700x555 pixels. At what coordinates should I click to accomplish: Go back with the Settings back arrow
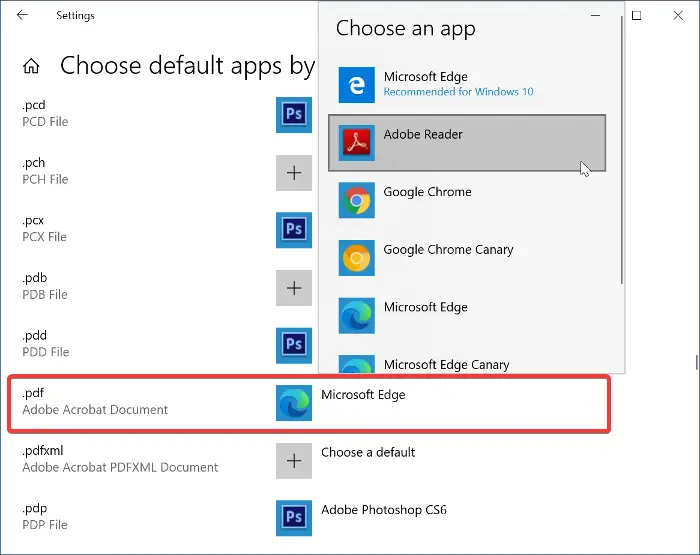22,15
